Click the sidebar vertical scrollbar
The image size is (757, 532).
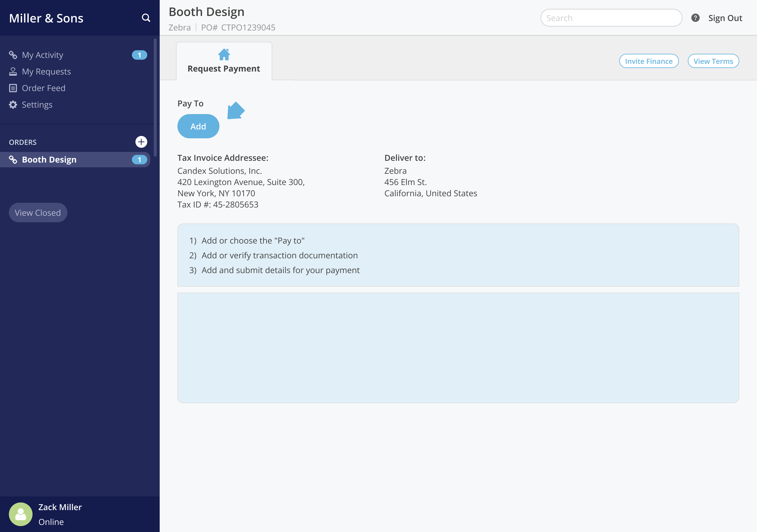[x=155, y=98]
